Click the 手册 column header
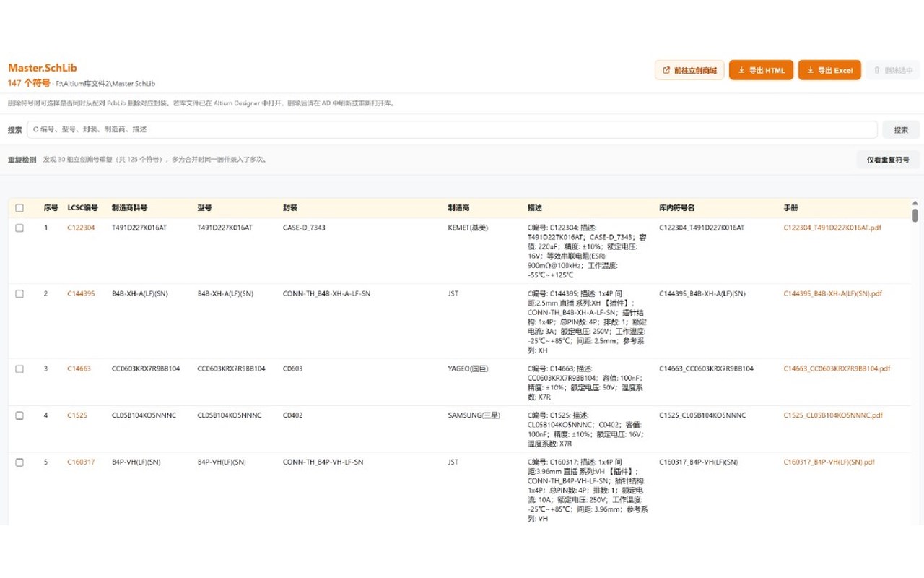Viewport: 924px width, 578px height. pos(790,208)
